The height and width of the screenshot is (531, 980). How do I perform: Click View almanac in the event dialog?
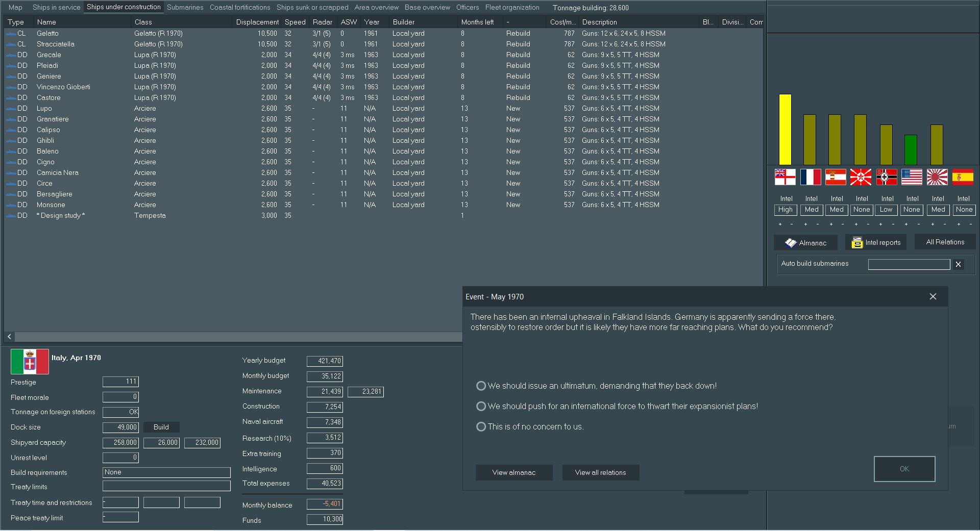pos(514,473)
